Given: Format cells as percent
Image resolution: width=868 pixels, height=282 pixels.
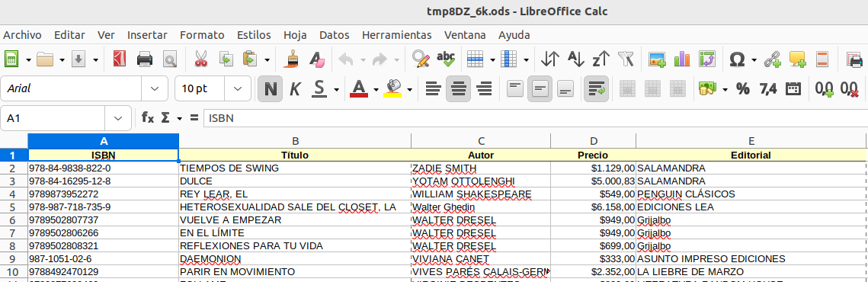Looking at the screenshot, I should click(x=742, y=88).
